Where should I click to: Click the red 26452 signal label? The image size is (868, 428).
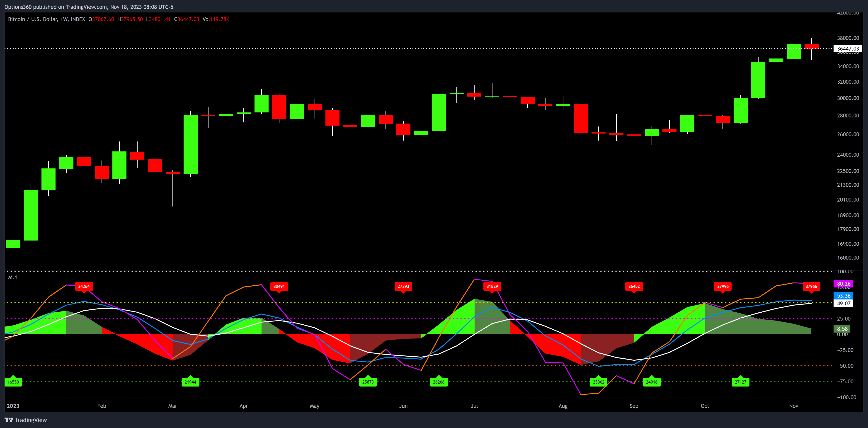click(634, 287)
